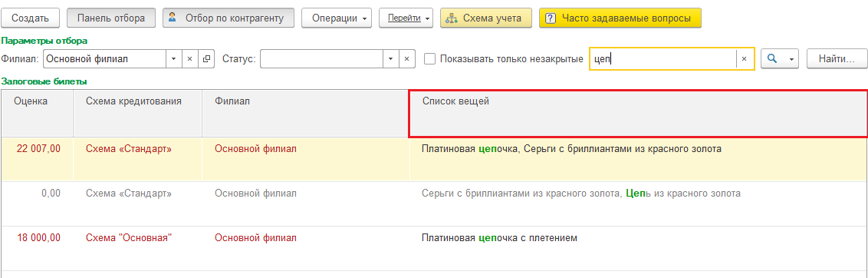Click the search field containing цеп

pyautogui.click(x=663, y=59)
